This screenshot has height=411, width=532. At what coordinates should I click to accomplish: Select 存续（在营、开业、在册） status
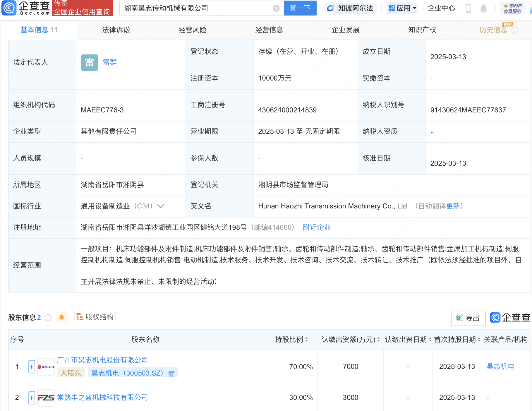click(x=298, y=52)
